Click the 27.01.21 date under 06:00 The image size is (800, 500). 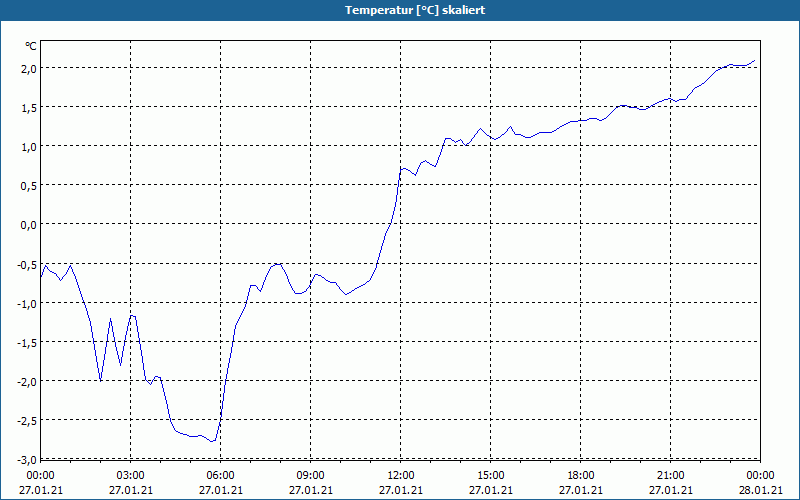[x=220, y=490]
